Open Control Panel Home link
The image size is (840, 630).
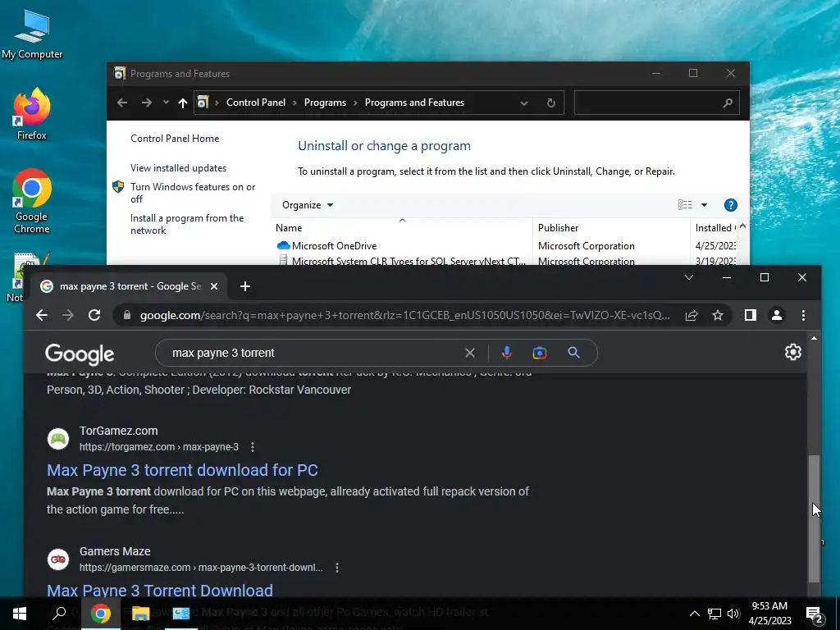(175, 138)
